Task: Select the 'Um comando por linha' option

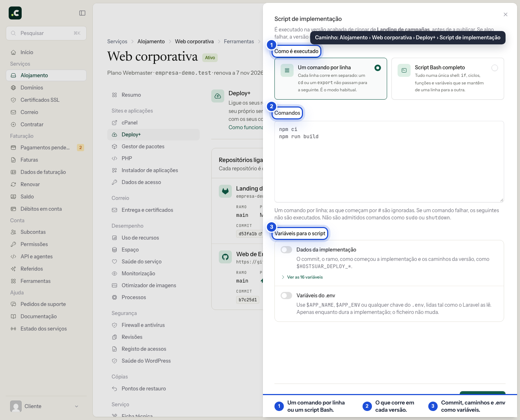Action: [331, 79]
